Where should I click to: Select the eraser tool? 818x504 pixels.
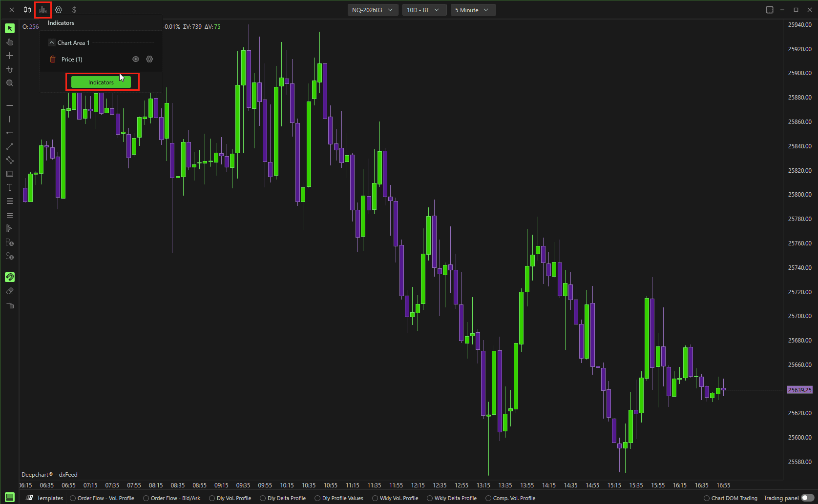(10, 291)
